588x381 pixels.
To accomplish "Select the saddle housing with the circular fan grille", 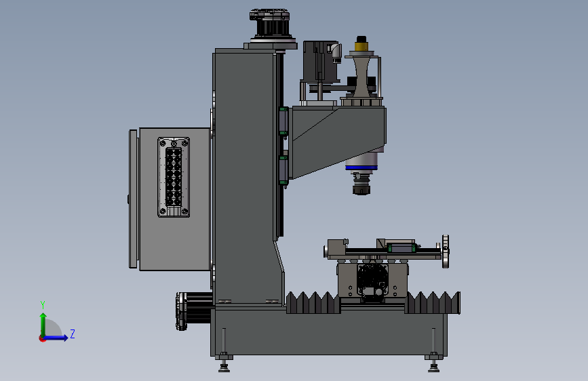I will click(372, 281).
